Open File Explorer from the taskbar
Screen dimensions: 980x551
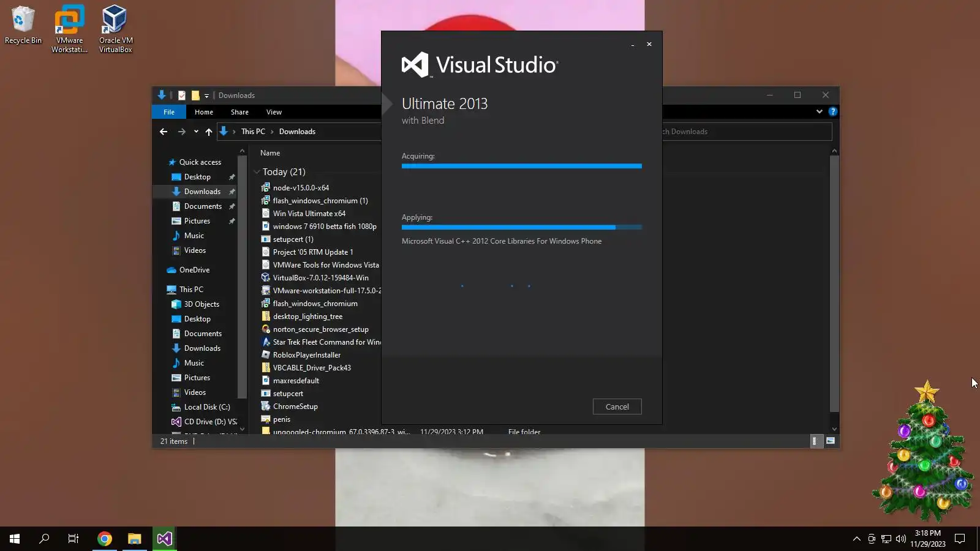pyautogui.click(x=134, y=539)
